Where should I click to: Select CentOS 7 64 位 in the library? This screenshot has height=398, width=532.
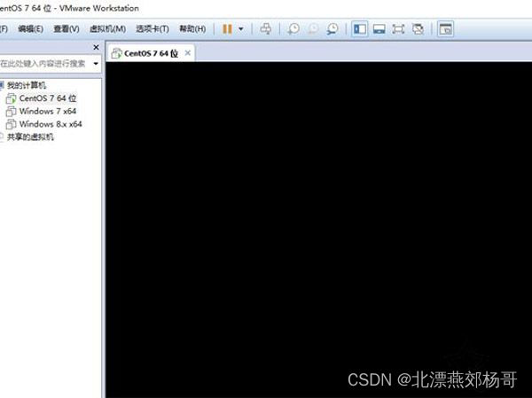[48, 98]
